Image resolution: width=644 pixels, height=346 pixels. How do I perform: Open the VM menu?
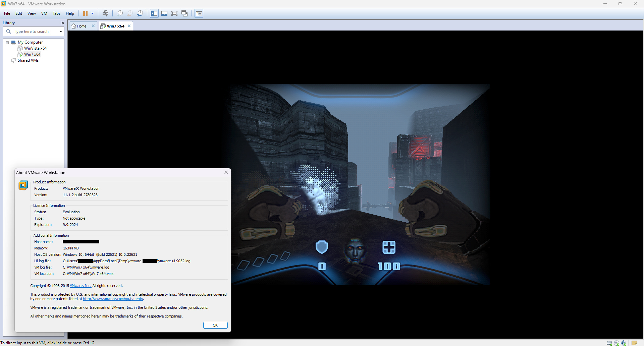pos(44,13)
